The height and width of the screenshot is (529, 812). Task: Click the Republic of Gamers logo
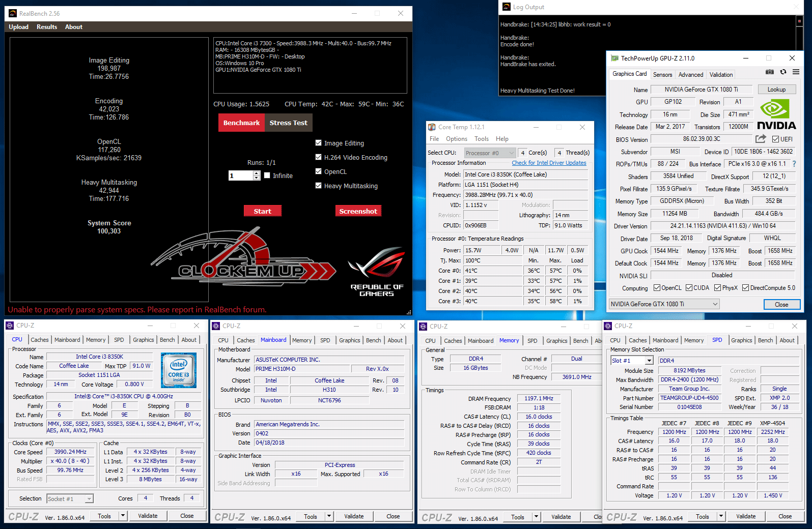377,272
